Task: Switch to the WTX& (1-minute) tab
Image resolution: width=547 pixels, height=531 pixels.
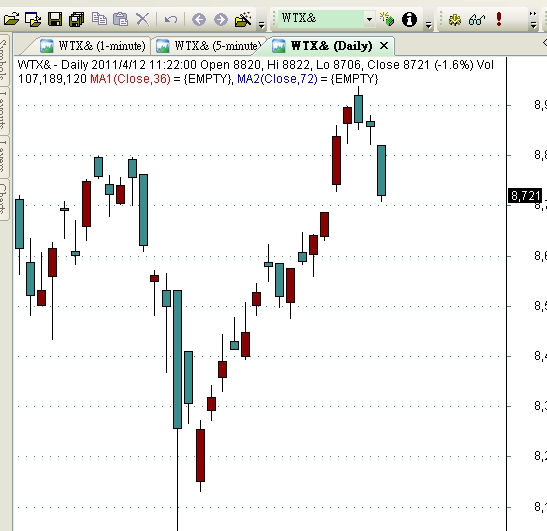Action: tap(92, 46)
